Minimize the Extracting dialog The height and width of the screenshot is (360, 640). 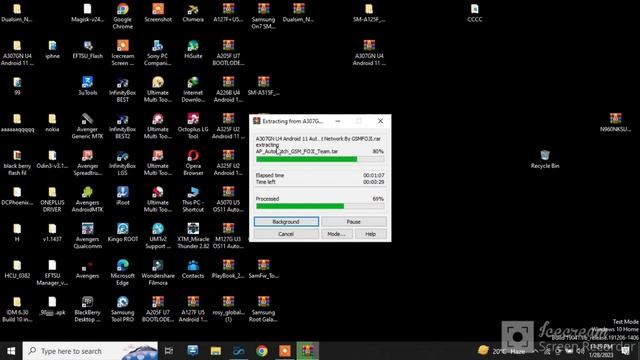click(x=338, y=121)
